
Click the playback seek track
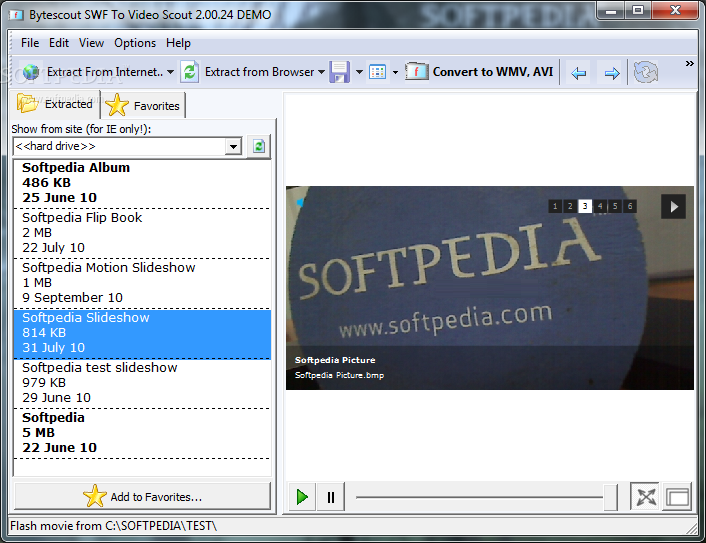(479, 497)
